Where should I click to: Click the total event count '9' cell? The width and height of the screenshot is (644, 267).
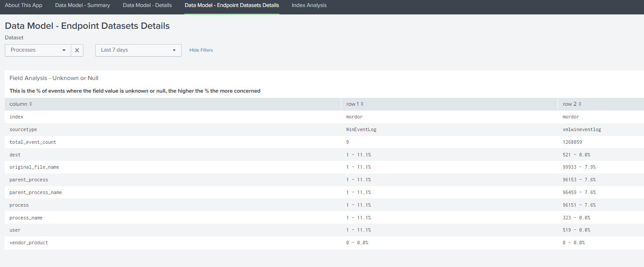(x=348, y=142)
